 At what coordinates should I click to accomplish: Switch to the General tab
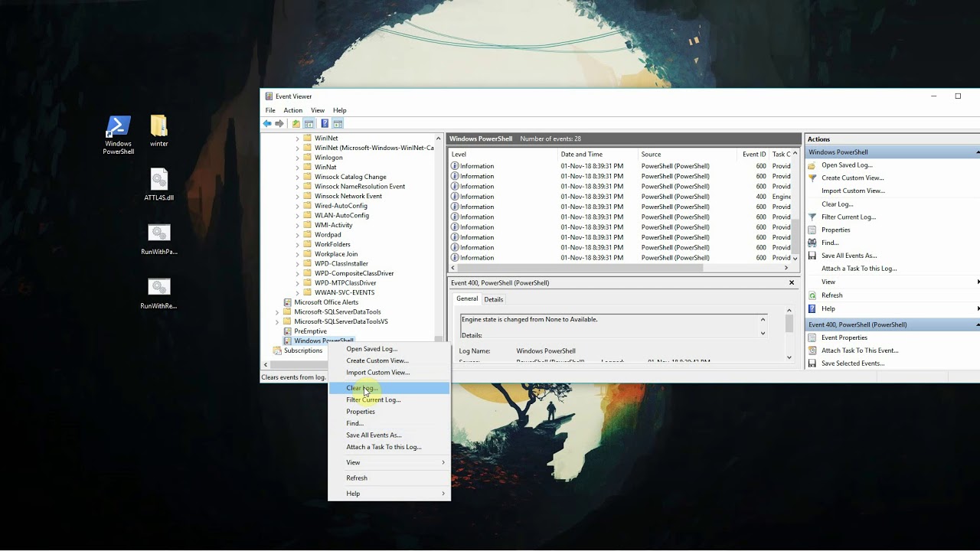click(467, 298)
